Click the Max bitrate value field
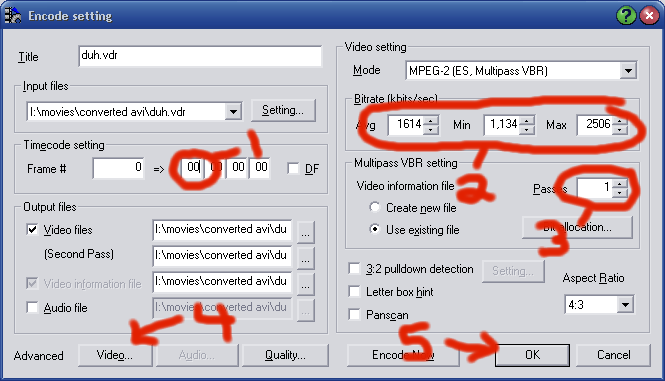 pos(595,125)
